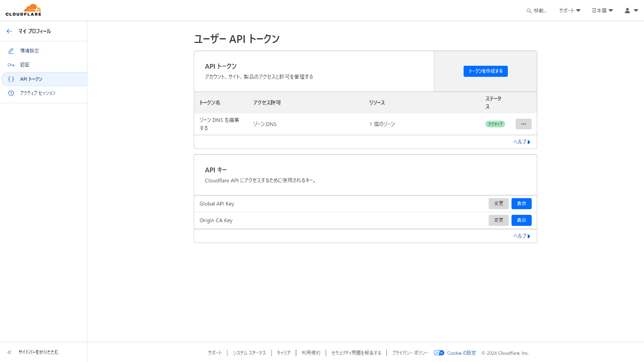Click the Global API Key label

[x=217, y=204]
